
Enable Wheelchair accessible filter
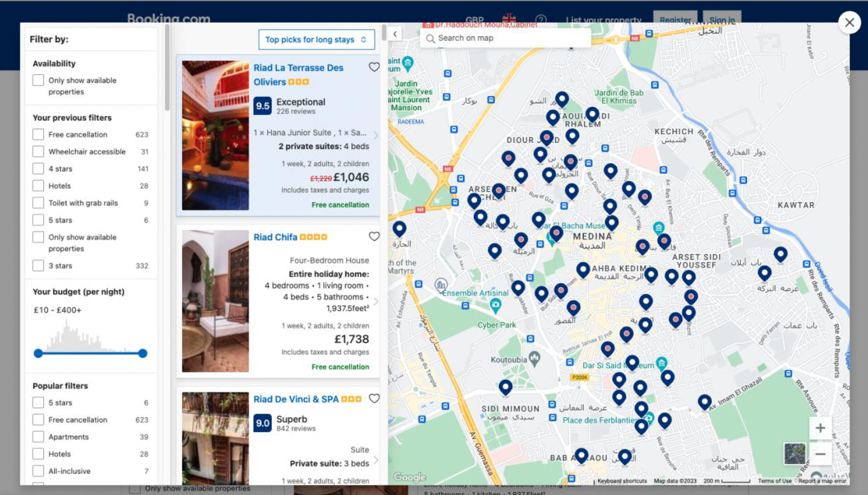[x=38, y=151]
